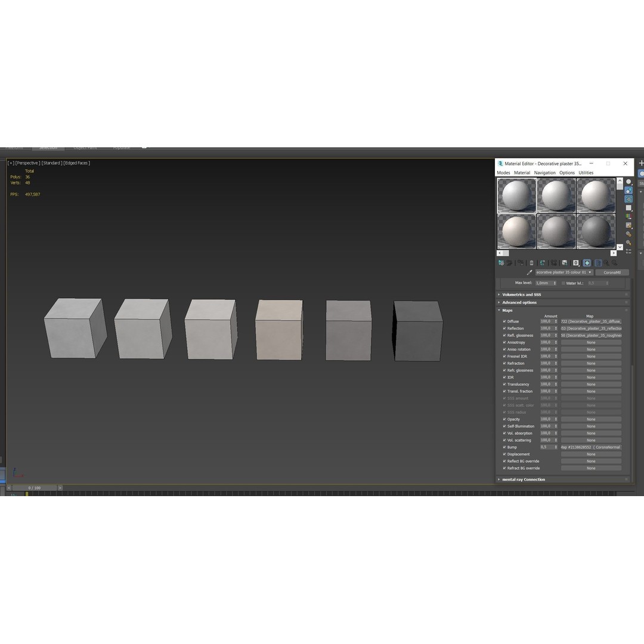This screenshot has height=644, width=644.
Task: Toggle the checkered Background for material preview
Action: tap(628, 199)
